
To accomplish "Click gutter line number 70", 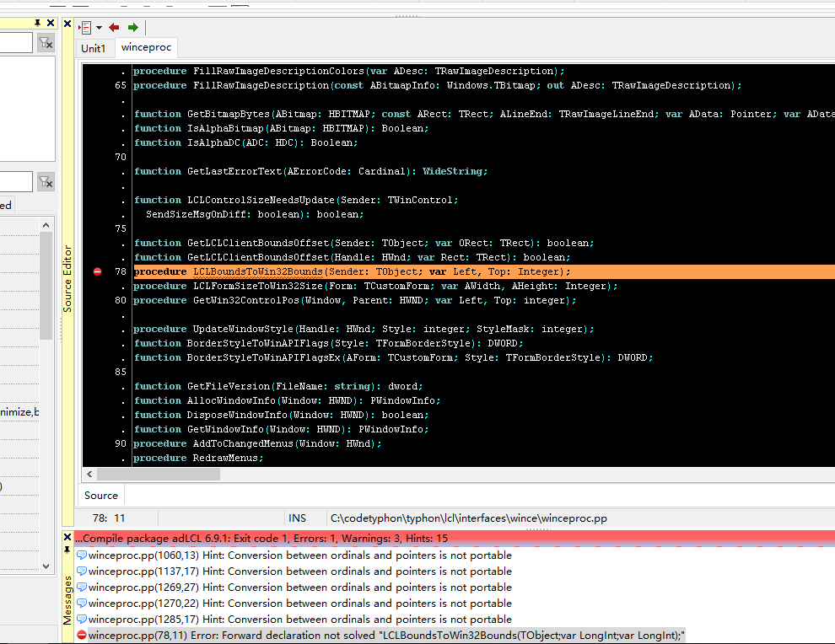I will coord(121,157).
